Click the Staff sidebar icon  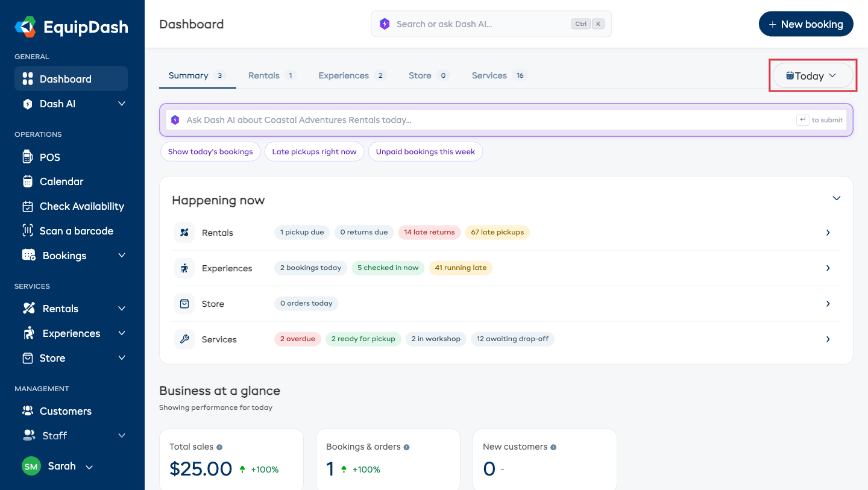28,435
